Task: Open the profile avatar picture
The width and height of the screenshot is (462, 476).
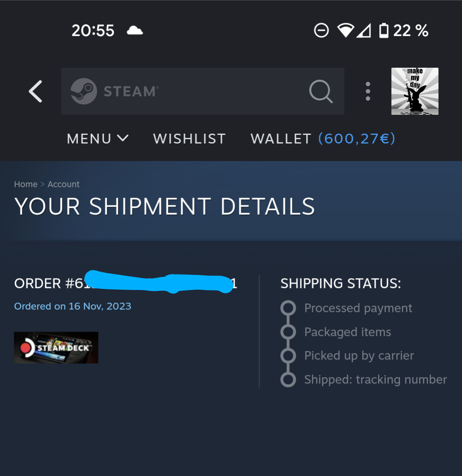Action: coord(414,91)
